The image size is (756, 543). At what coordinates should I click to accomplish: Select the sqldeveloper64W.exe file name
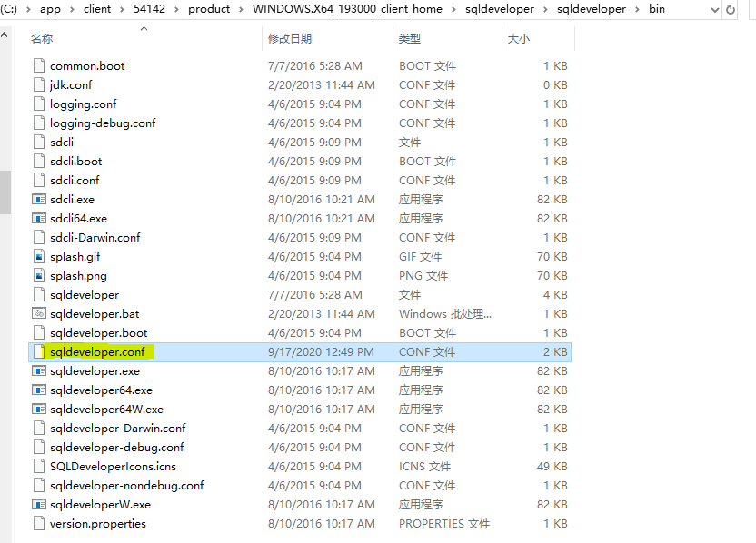pos(106,410)
